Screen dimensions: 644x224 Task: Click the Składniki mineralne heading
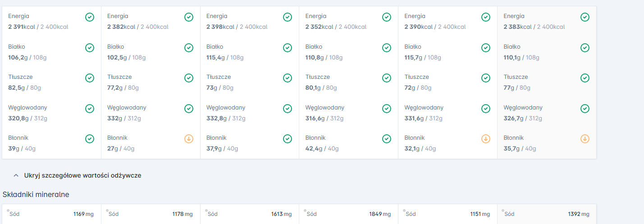coord(36,194)
